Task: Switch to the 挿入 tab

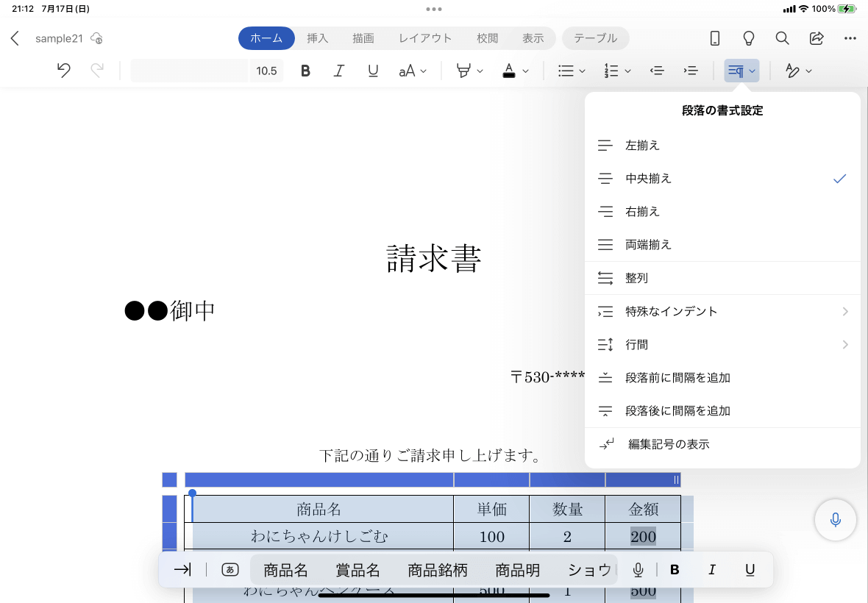Action: pyautogui.click(x=318, y=38)
